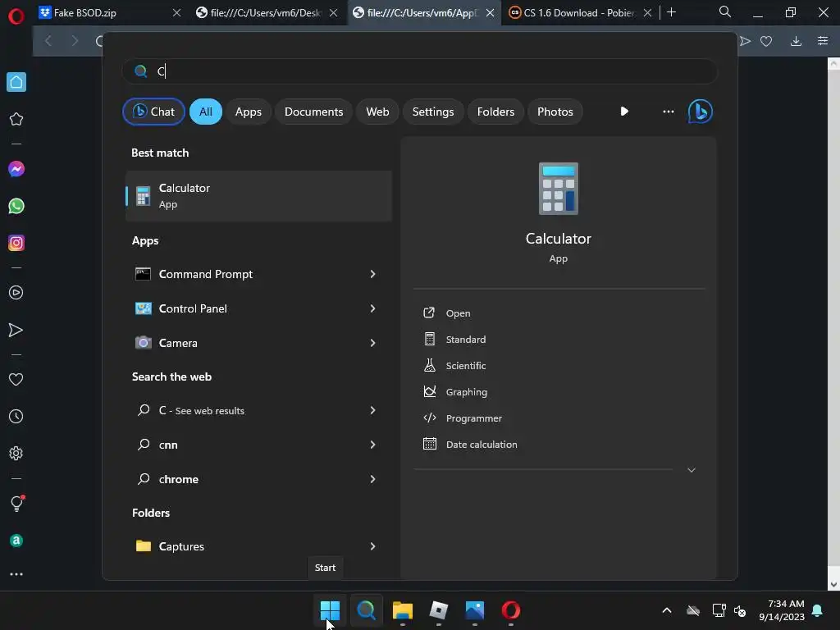Open Pinboards heart icon in sidebar
840x630 pixels.
click(16, 379)
